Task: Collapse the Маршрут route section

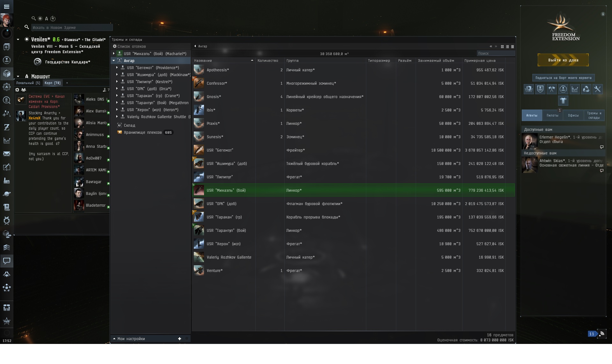Action: 18,76
